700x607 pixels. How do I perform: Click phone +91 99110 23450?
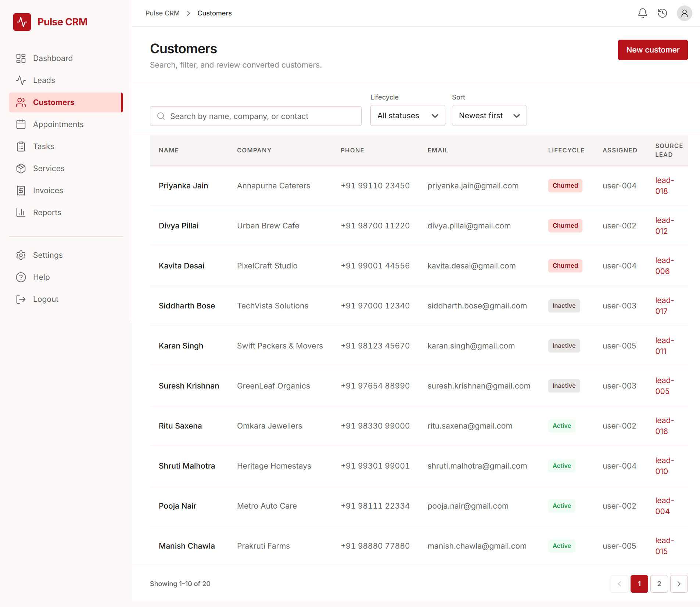pos(375,186)
